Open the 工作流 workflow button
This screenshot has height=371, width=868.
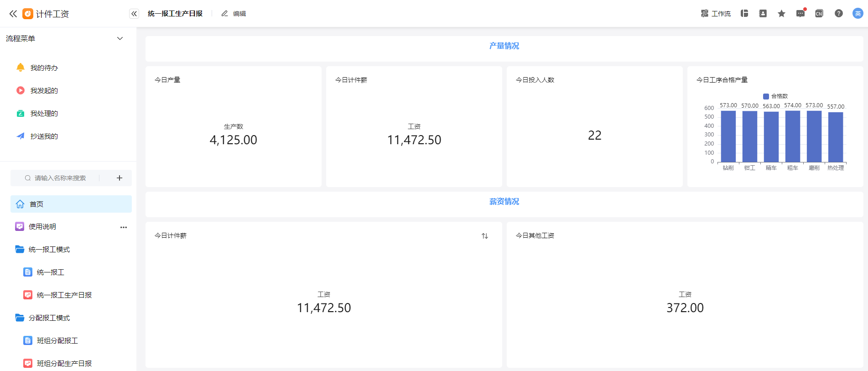pyautogui.click(x=716, y=14)
